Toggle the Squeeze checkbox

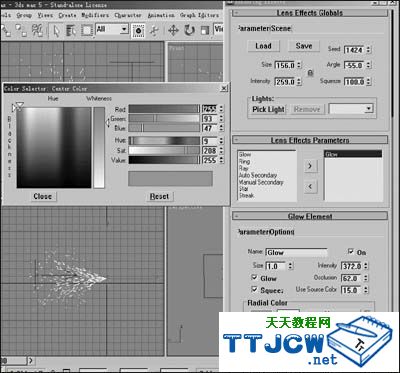(254, 290)
